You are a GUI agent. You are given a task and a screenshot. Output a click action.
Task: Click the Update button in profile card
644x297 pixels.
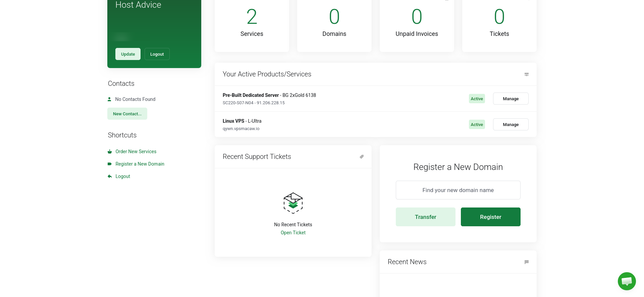(128, 54)
